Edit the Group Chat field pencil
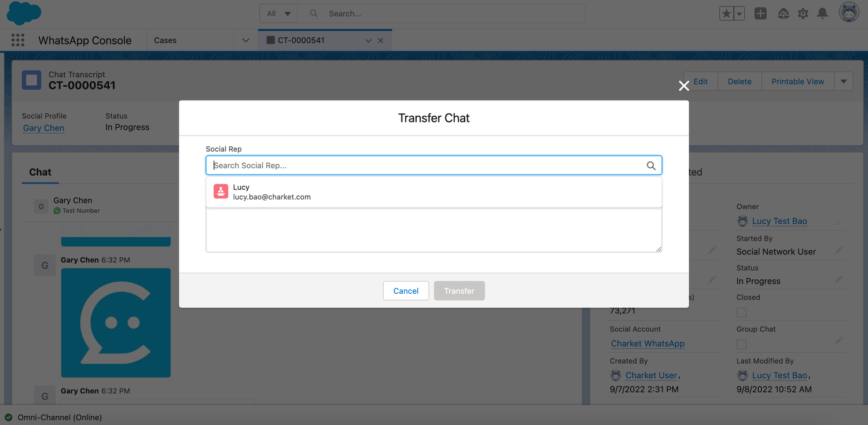The height and width of the screenshot is (425, 868). 838,342
